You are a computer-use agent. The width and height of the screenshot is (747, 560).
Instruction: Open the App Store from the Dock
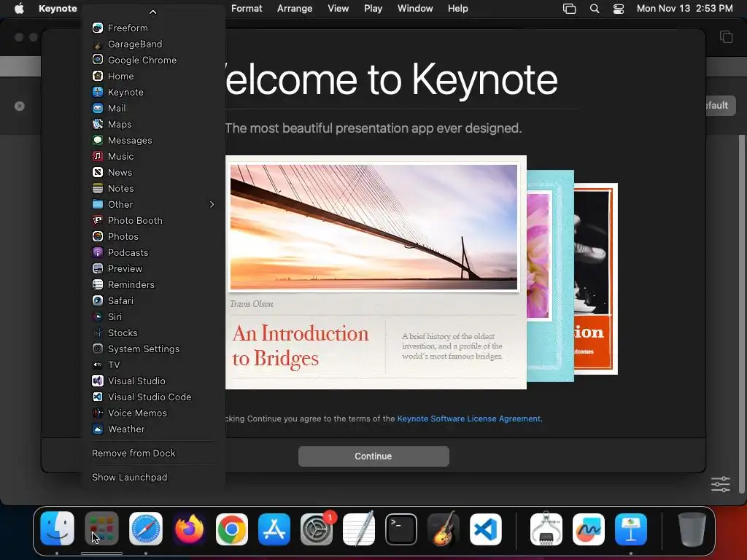[274, 529]
